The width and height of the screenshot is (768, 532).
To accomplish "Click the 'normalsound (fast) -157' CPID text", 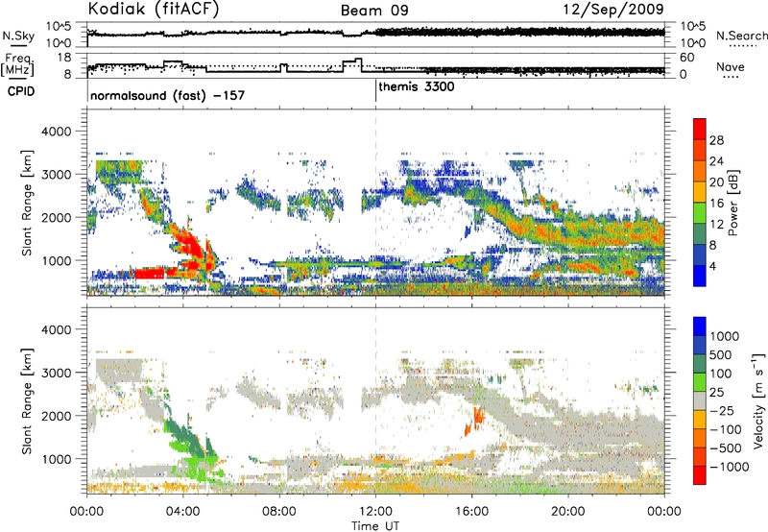I will pyautogui.click(x=167, y=95).
